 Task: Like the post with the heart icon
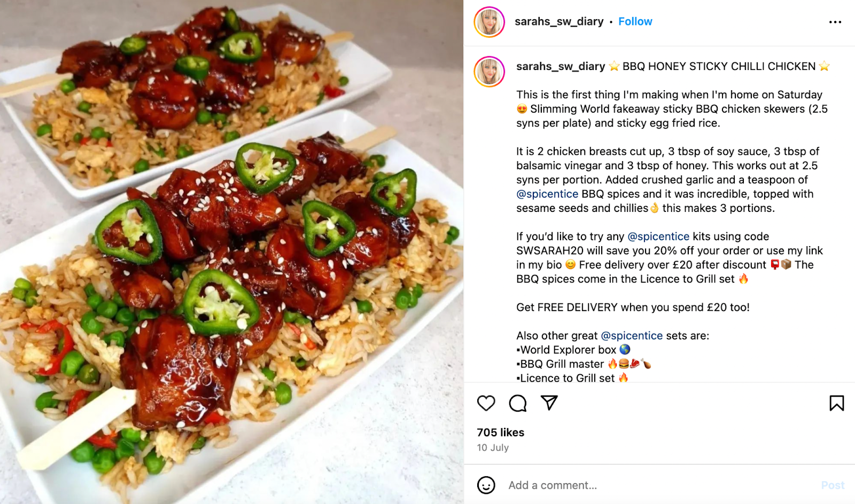point(486,403)
